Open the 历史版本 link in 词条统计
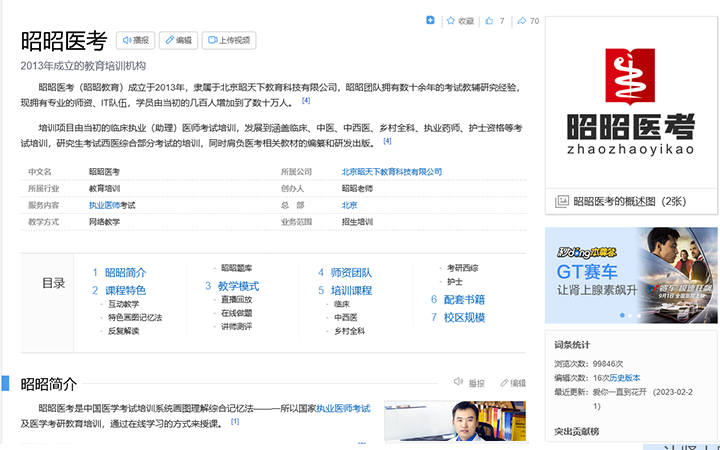Screen dimensions: 720x450 click(624, 378)
